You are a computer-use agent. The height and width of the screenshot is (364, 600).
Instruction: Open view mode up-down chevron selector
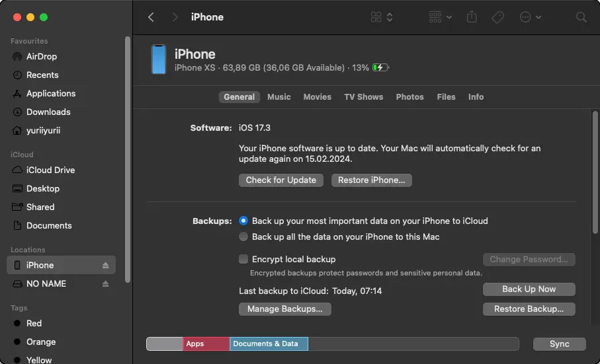pos(390,17)
